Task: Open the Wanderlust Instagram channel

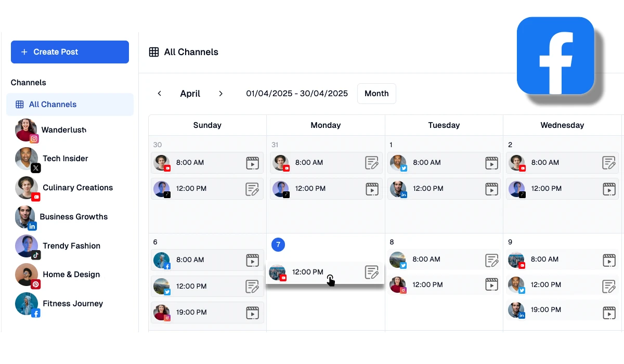Action: [x=51, y=130]
